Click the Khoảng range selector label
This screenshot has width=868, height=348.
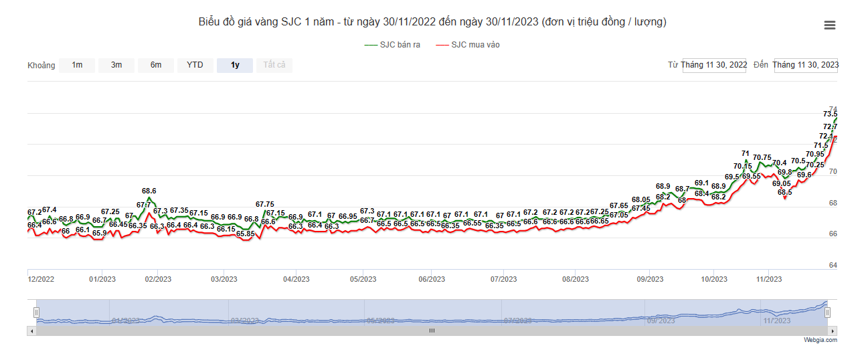click(x=41, y=66)
